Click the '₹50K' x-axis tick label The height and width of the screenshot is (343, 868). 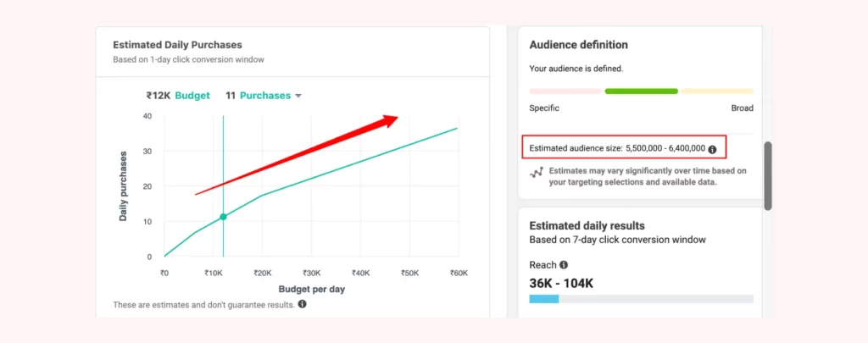pyautogui.click(x=409, y=274)
